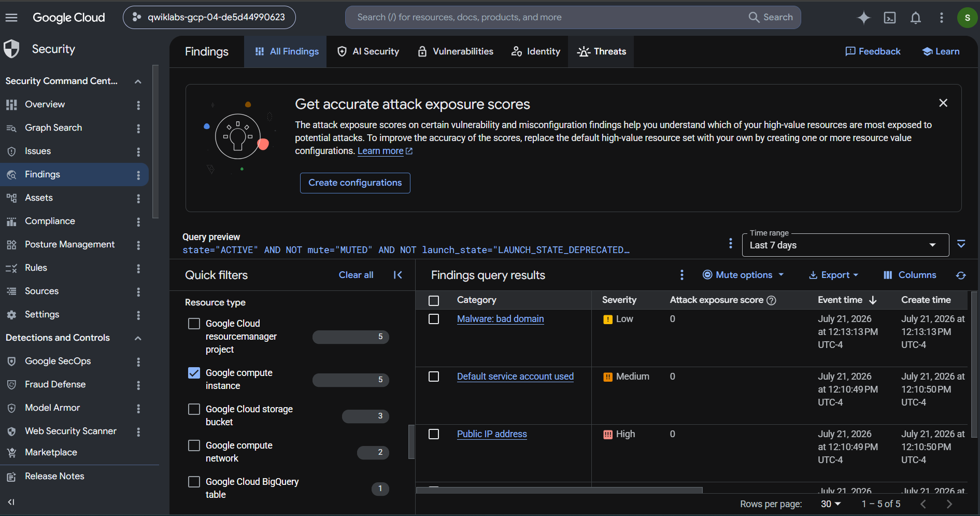Dismiss the attack exposure scores banner
The image size is (980, 516).
943,103
